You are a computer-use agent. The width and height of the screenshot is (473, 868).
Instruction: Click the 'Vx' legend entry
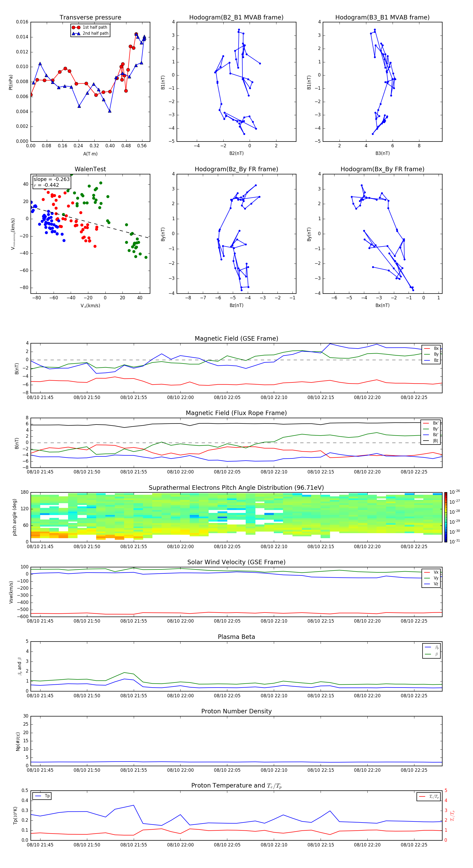click(x=431, y=572)
